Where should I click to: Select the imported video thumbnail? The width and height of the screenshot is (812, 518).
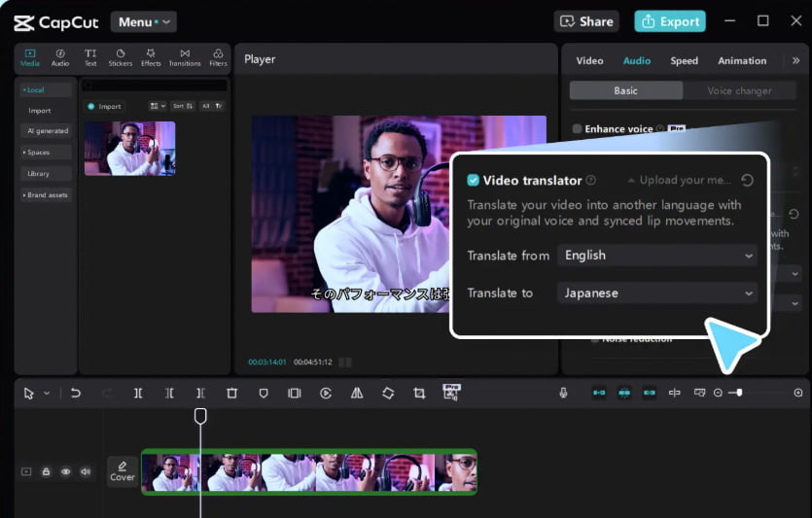click(129, 149)
